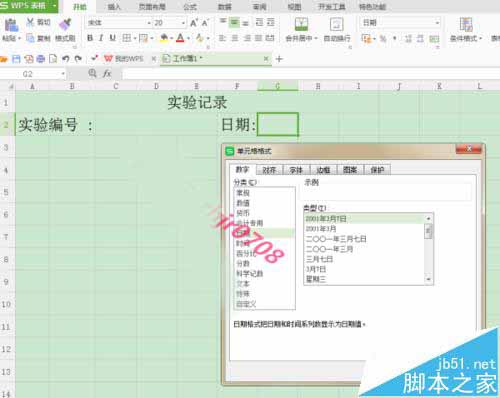
Task: Open the font size dropdown
Action: click(183, 23)
